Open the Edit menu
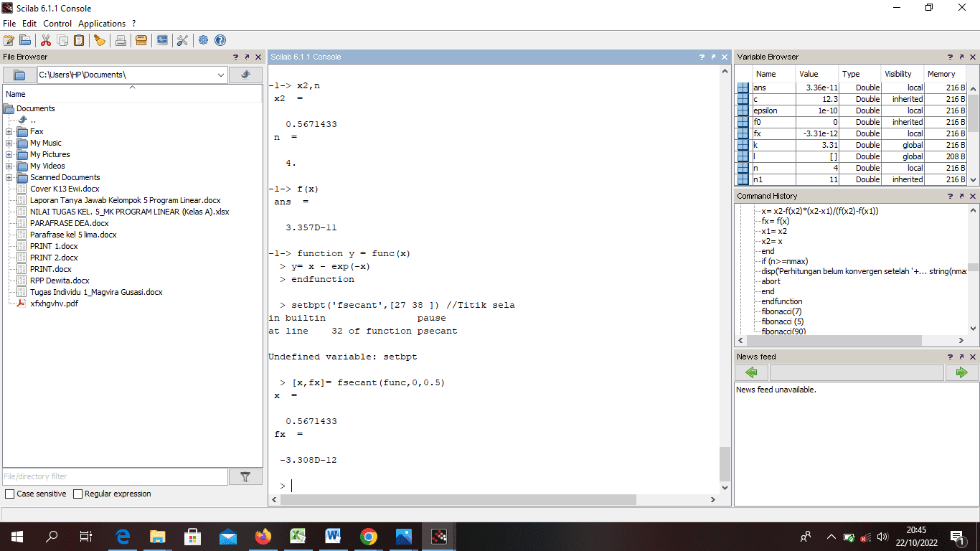This screenshot has height=551, width=980. (x=29, y=24)
